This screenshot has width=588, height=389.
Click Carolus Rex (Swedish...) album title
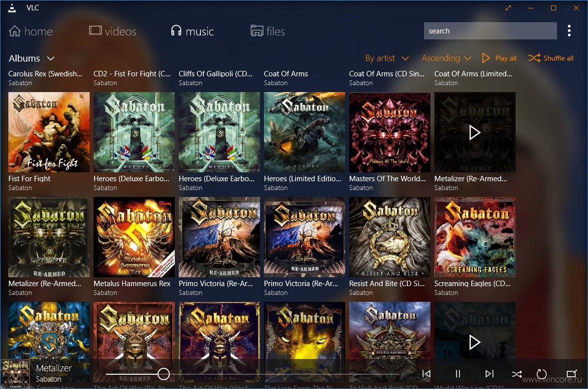[45, 74]
